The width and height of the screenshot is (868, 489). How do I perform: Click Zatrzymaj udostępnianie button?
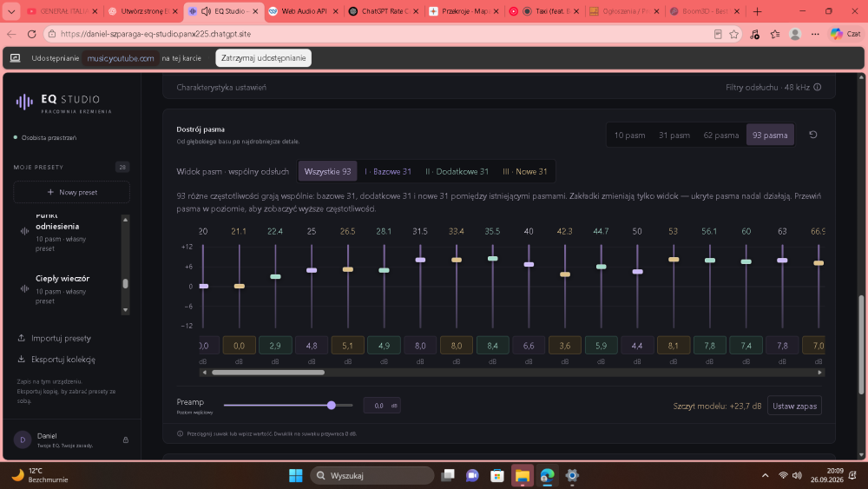tap(264, 57)
